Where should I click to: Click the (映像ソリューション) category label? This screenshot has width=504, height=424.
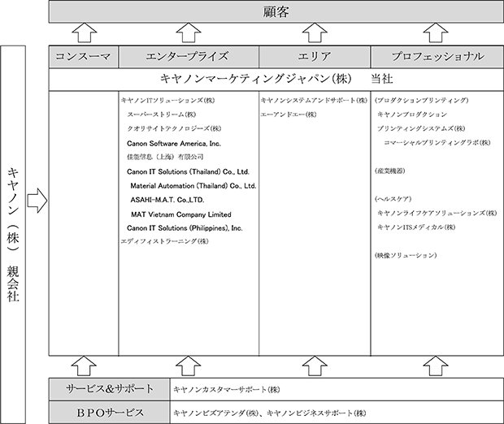pyautogui.click(x=406, y=255)
